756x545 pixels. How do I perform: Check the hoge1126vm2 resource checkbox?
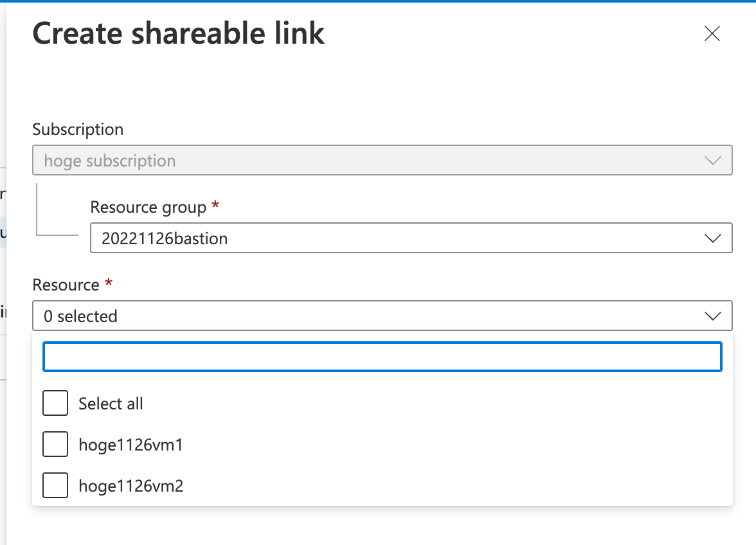click(55, 485)
